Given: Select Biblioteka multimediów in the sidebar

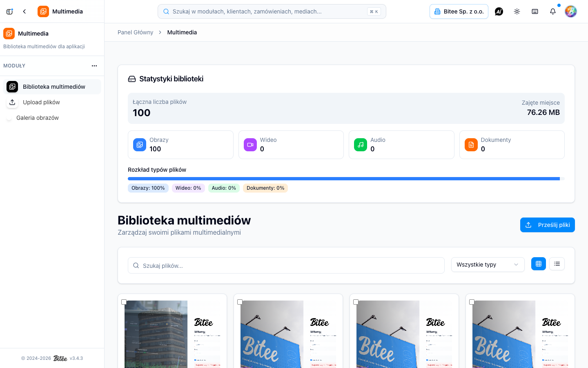Looking at the screenshot, I should (x=52, y=87).
